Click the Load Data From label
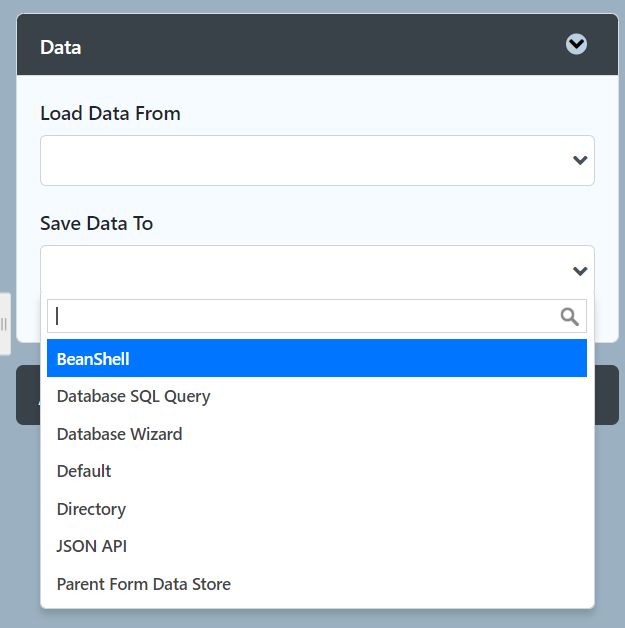This screenshot has width=625, height=628. tap(110, 113)
